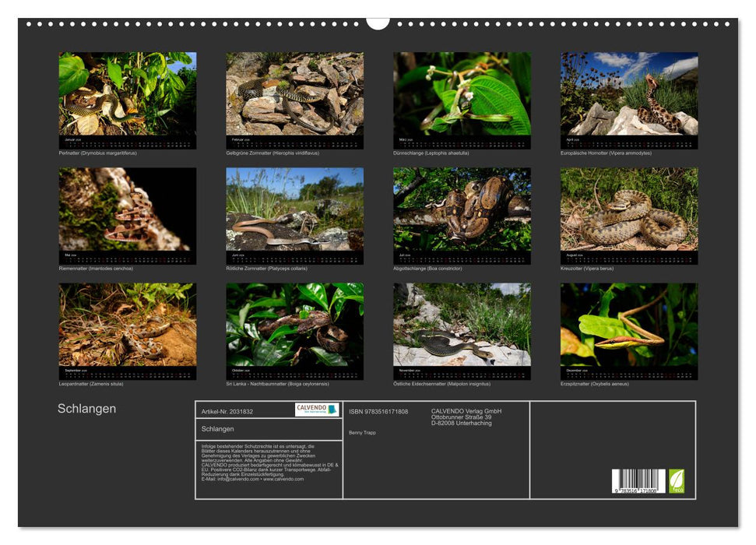The height and width of the screenshot is (545, 756).
Task: Click the large Schlangen title text
Action: [x=86, y=409]
